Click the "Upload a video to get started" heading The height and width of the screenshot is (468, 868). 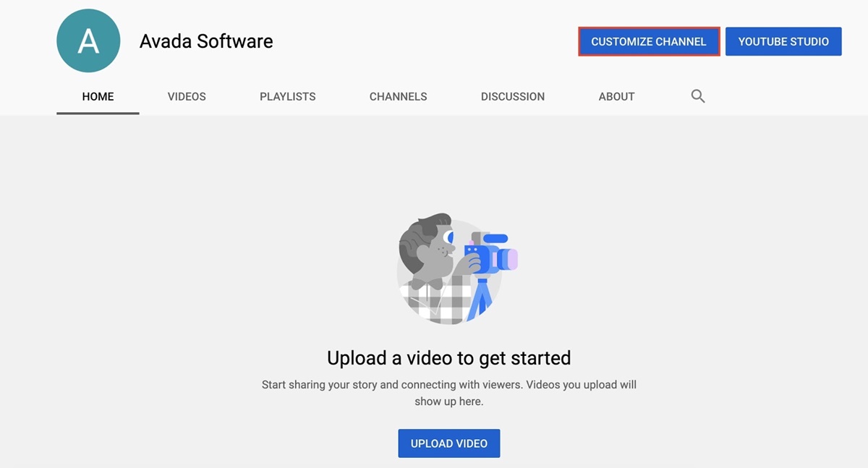point(448,357)
